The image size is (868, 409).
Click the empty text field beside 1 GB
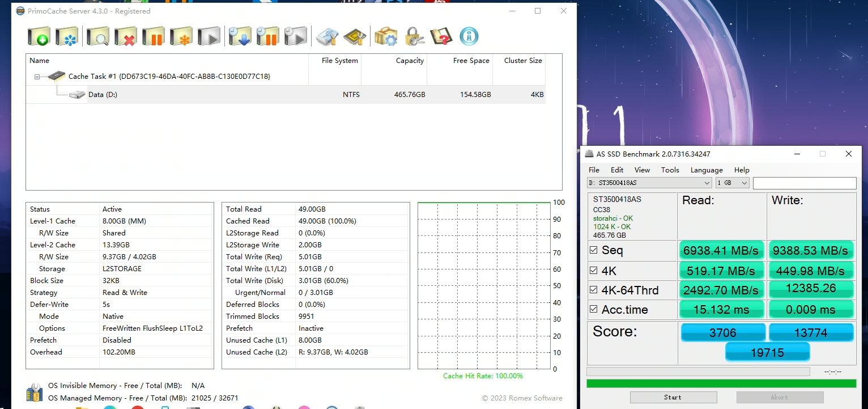coord(804,183)
